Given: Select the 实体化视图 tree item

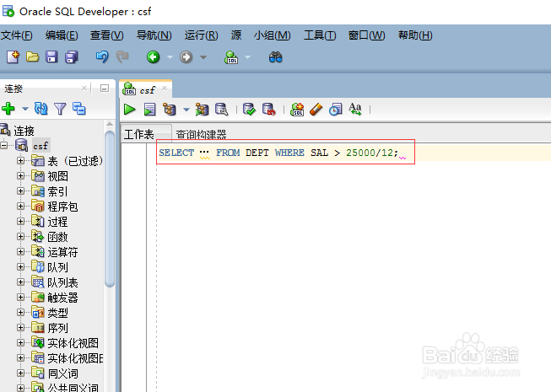Looking at the screenshot, I should [x=73, y=343].
